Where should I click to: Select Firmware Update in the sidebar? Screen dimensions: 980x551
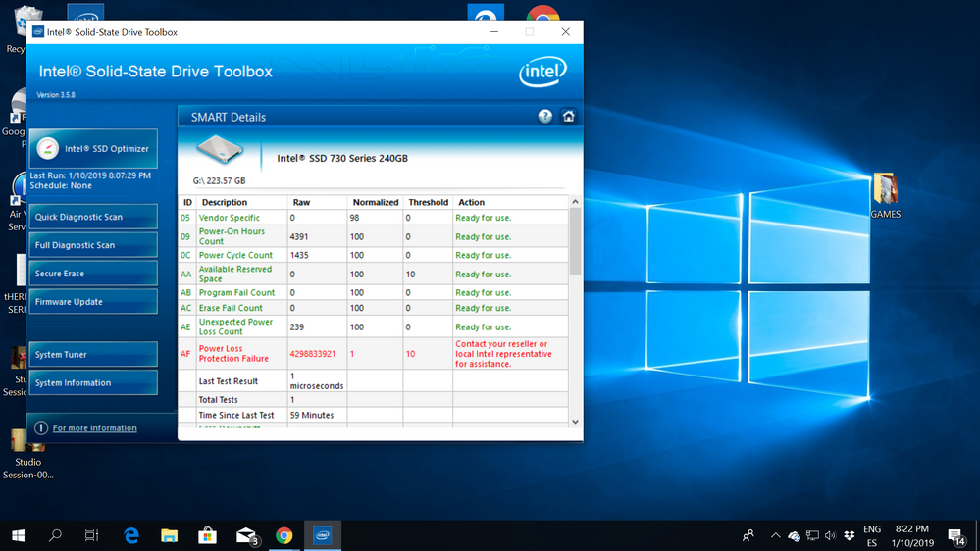click(x=93, y=302)
